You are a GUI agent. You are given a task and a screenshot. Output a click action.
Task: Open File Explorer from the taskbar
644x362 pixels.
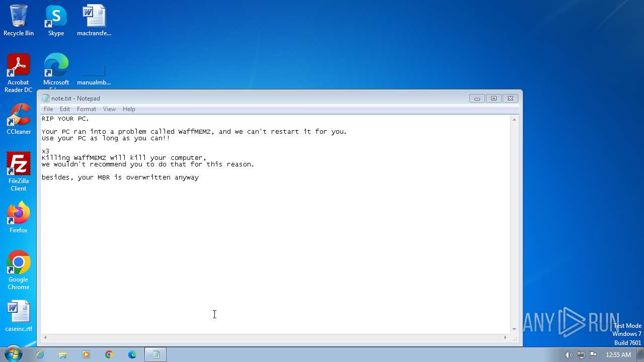tap(63, 354)
